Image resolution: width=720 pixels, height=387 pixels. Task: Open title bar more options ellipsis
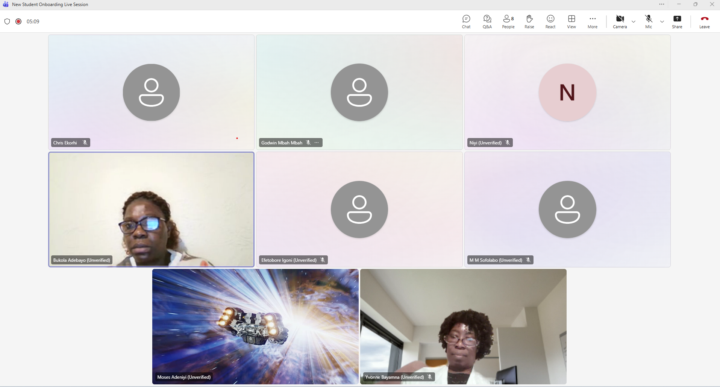click(x=662, y=4)
